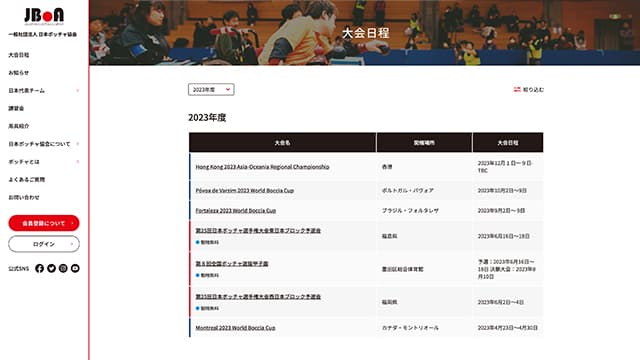Select 講習会 in the sidebar
Viewport: 640px width, 360px height.
point(16,108)
